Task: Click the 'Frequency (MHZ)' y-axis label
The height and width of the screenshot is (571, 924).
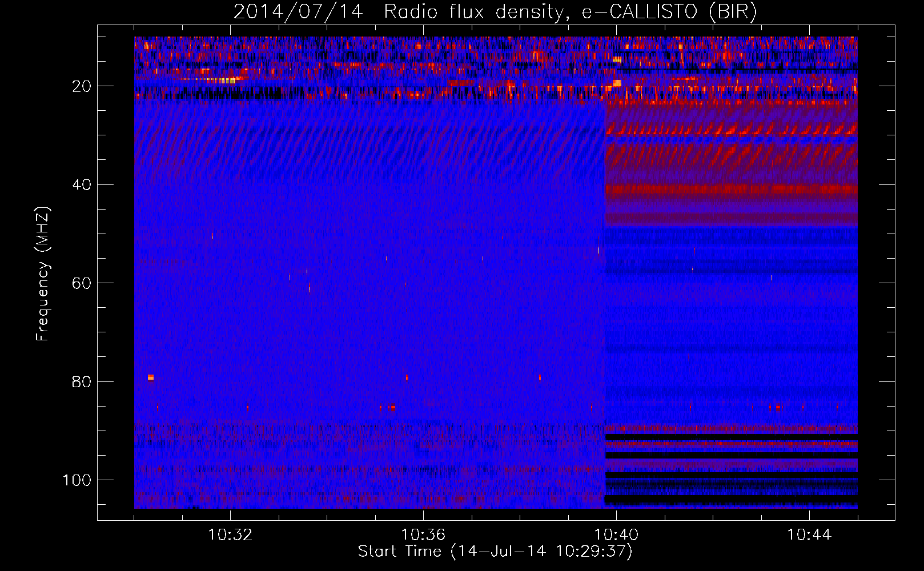Action: click(43, 274)
